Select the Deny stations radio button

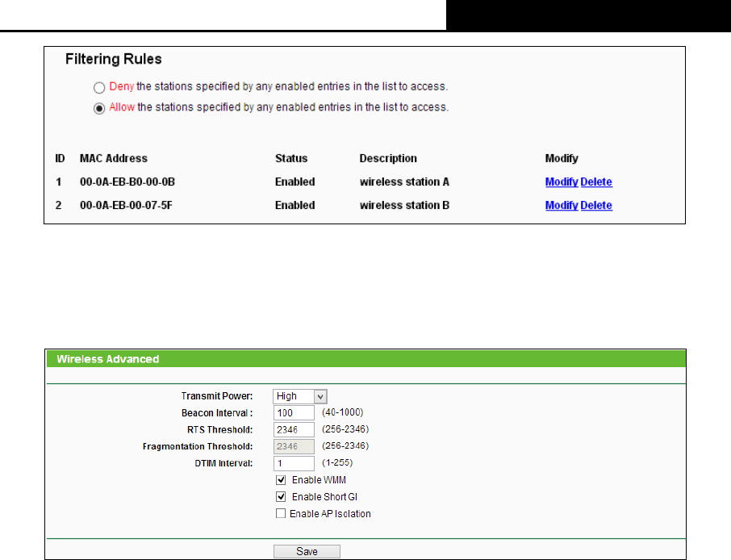(99, 86)
